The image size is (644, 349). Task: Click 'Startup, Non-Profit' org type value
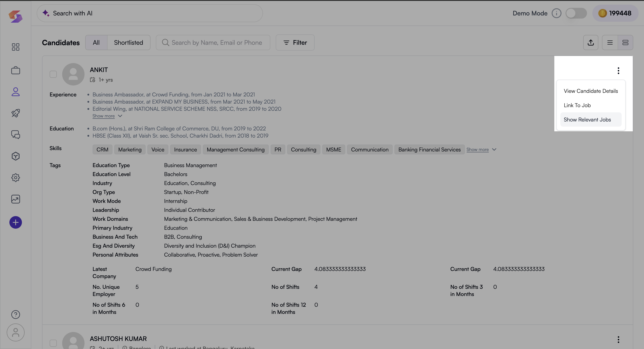click(186, 192)
